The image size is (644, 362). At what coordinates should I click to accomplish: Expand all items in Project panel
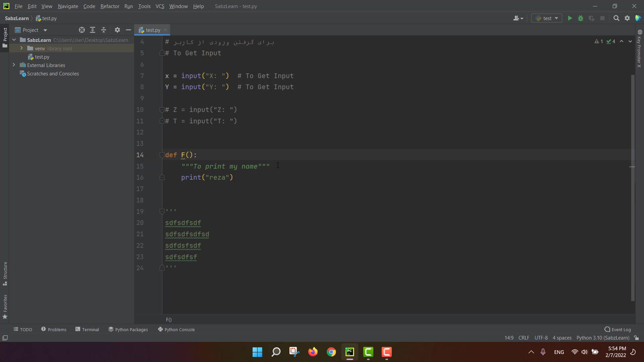point(93,30)
